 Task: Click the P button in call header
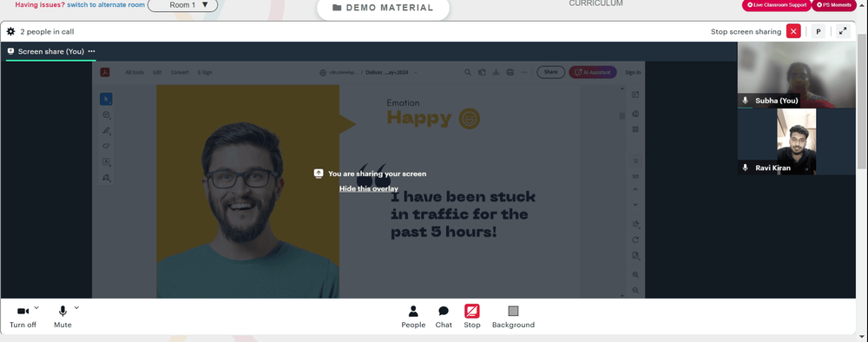point(819,31)
